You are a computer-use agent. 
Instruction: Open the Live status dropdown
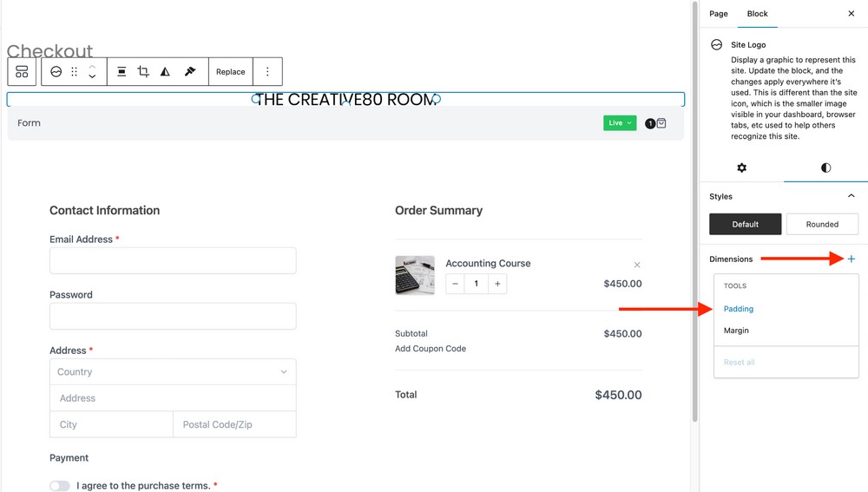[x=620, y=123]
